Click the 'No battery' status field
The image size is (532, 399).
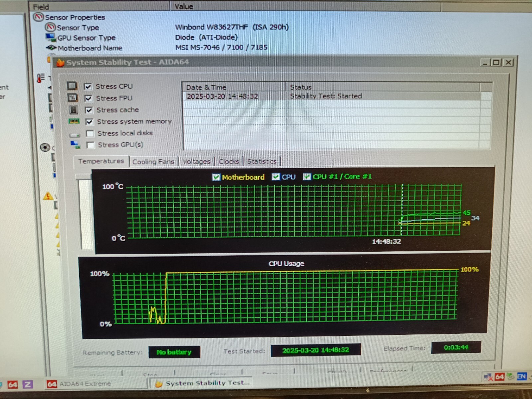[x=174, y=352]
